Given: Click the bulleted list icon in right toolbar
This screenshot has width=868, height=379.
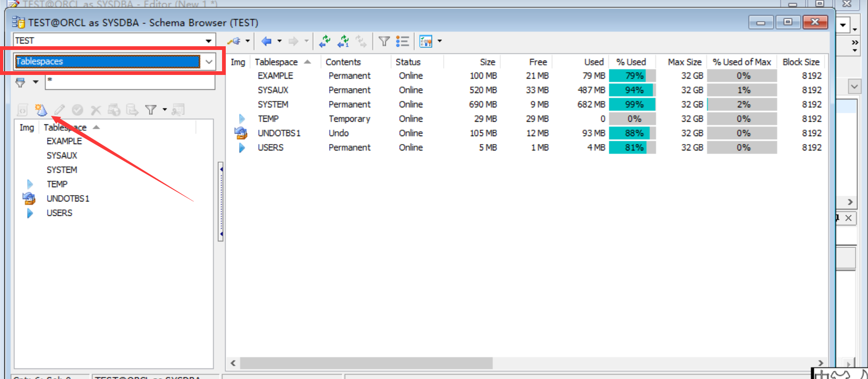Looking at the screenshot, I should [x=402, y=41].
